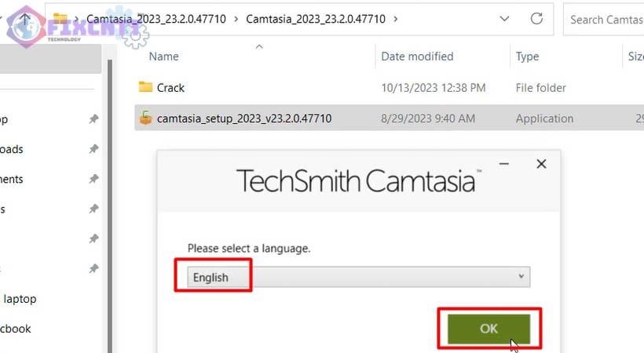Image resolution: width=644 pixels, height=353 pixels.
Task: Close the TechSmith Camtasia language dialog
Action: [541, 165]
